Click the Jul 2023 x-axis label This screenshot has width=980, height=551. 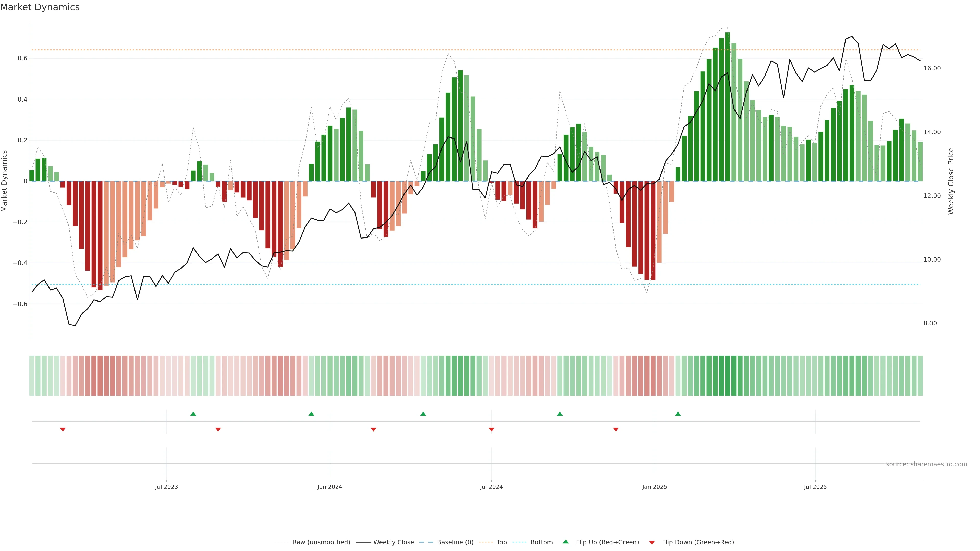coord(166,487)
